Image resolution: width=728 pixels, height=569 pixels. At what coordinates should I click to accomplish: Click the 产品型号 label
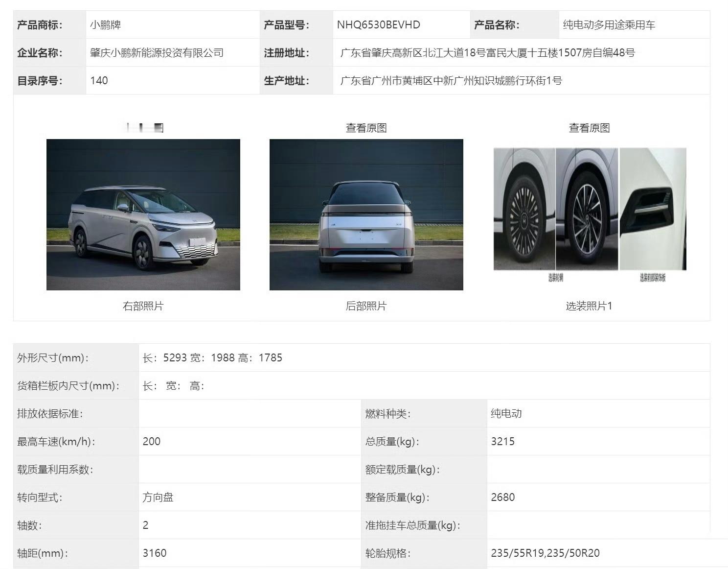point(287,24)
